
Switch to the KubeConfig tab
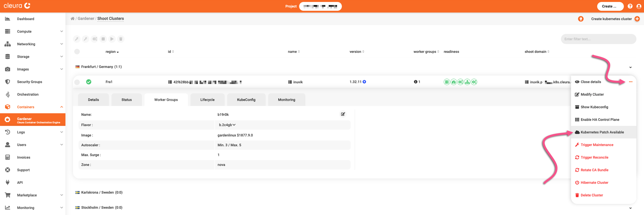246,100
